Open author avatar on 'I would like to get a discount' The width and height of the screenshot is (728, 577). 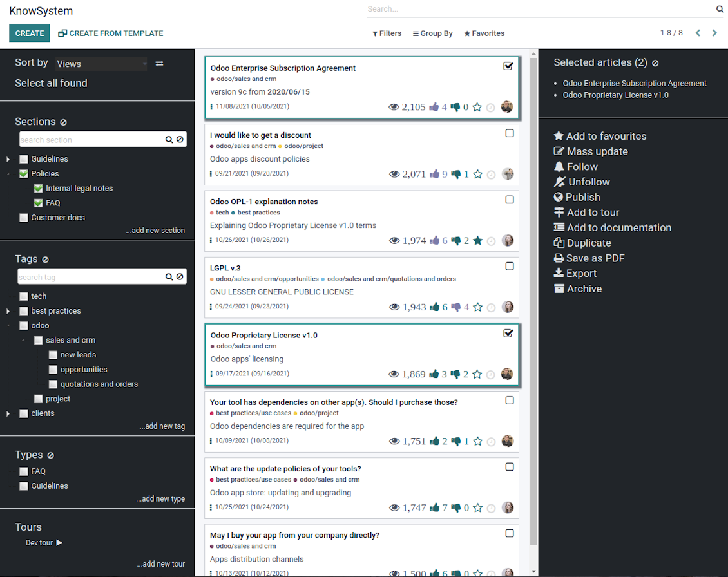point(508,174)
